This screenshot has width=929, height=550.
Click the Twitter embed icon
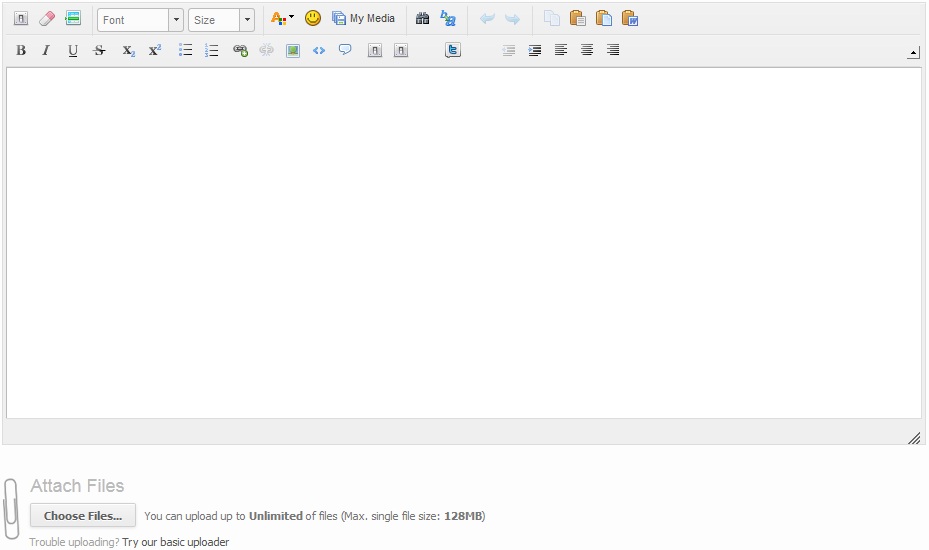(x=453, y=50)
